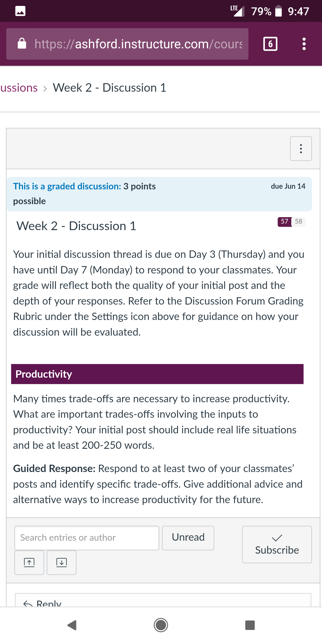This screenshot has width=322, height=644.
Task: Tap the Android home circle button
Action: (161, 625)
